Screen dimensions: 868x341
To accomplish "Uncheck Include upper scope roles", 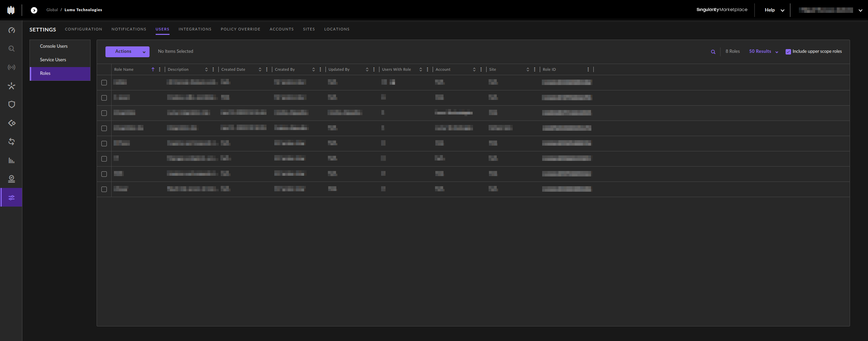I will pos(788,52).
